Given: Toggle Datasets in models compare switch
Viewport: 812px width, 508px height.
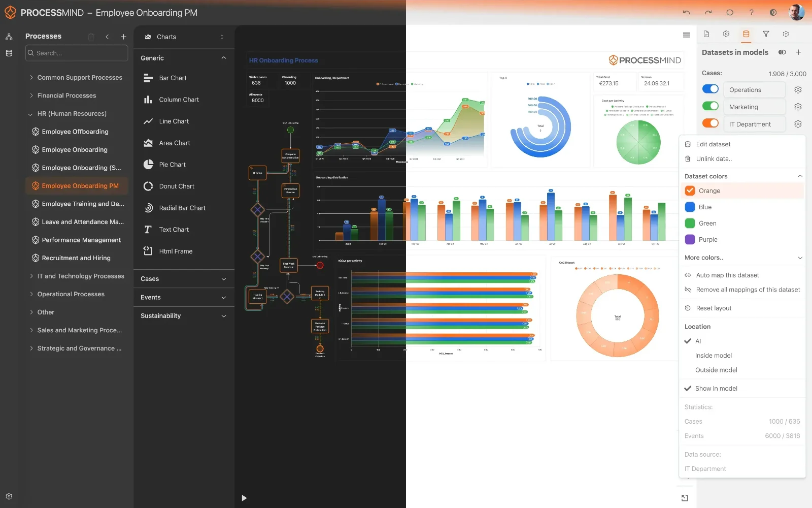Looking at the screenshot, I should point(782,52).
